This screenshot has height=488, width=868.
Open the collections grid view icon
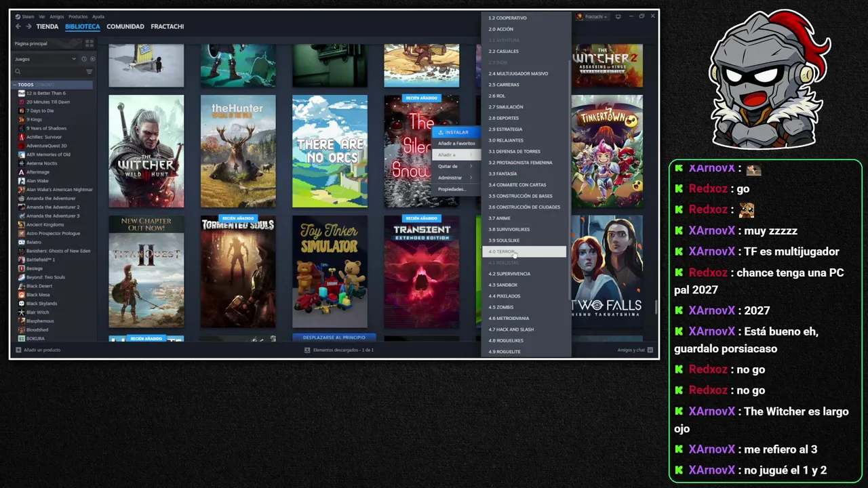coord(89,43)
